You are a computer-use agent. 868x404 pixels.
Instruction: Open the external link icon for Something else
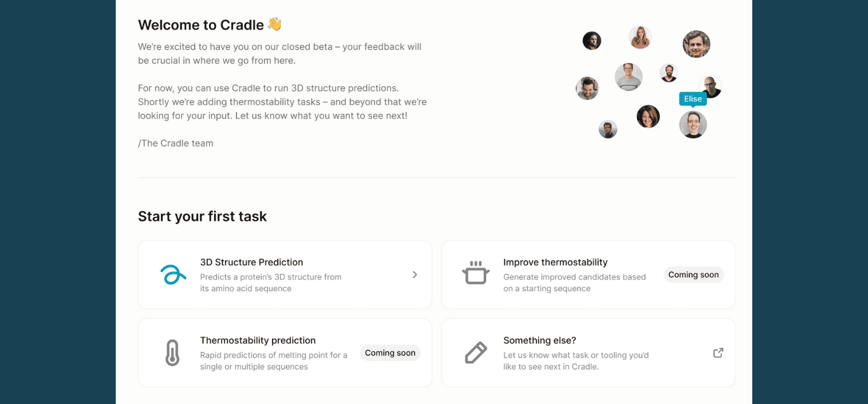pos(718,352)
